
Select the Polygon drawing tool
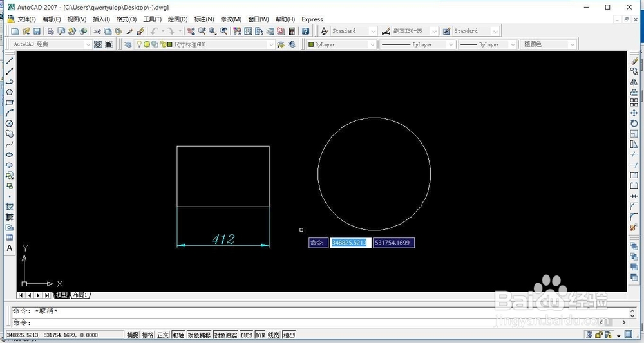pos(9,92)
